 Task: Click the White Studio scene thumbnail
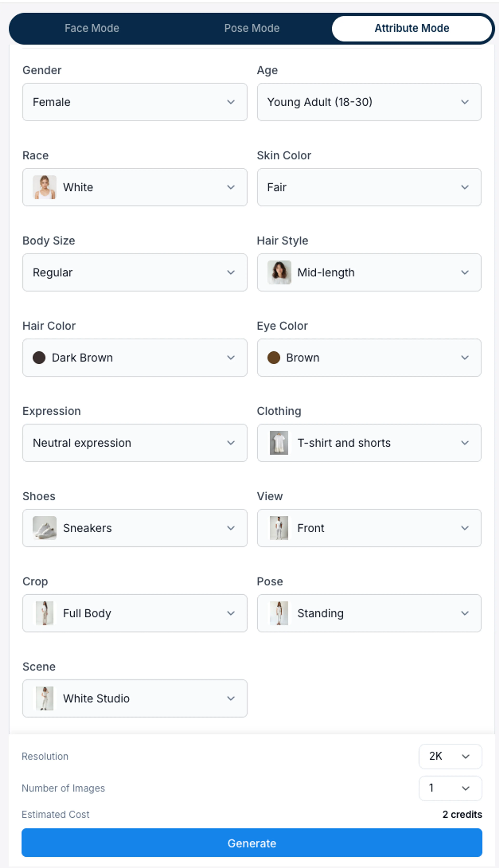(x=45, y=698)
